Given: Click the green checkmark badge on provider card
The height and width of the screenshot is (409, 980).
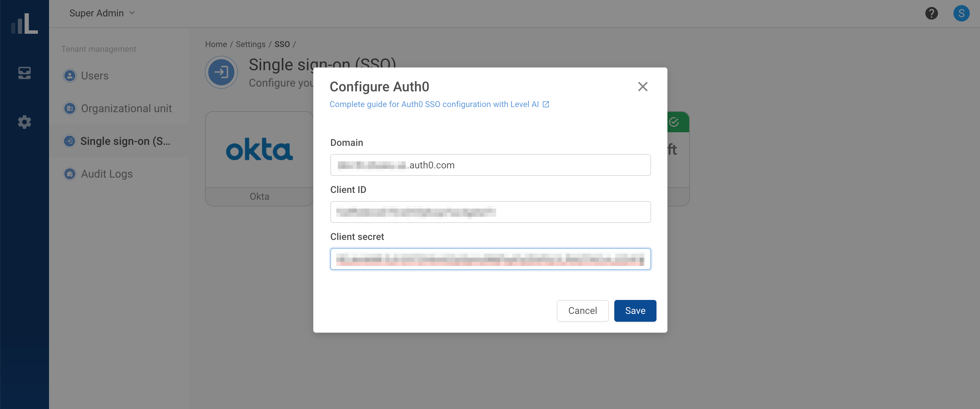Looking at the screenshot, I should (674, 122).
